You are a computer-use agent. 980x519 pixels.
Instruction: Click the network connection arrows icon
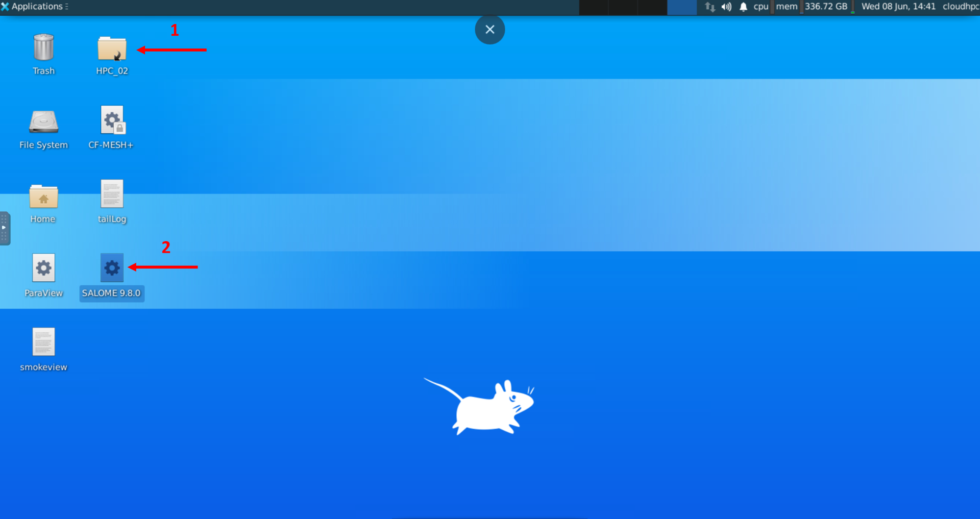[710, 7]
